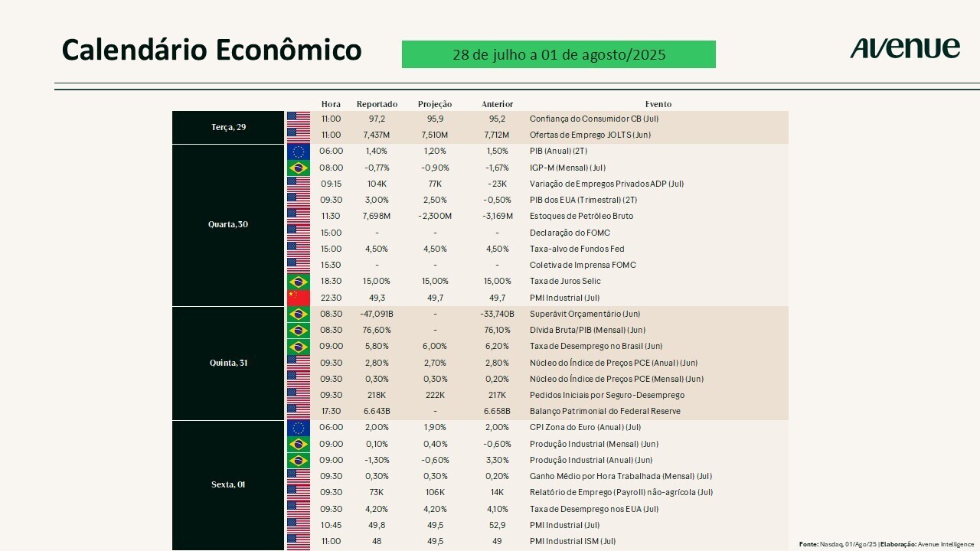Click the Brazil flag in the IGP-M row
The image size is (980, 551).
point(298,168)
